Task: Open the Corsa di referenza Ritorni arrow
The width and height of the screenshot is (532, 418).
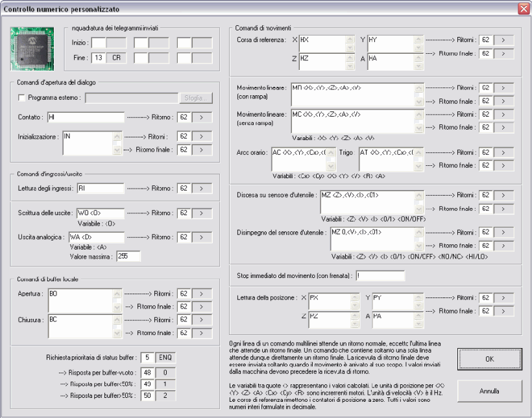Action: click(x=503, y=40)
